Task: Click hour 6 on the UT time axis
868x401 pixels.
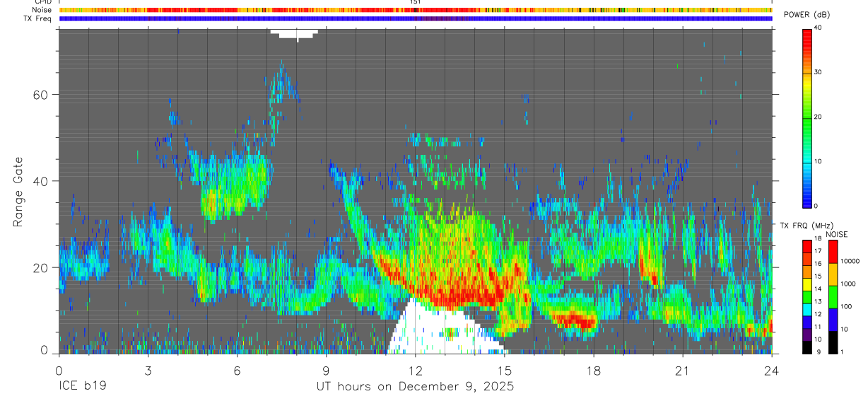Action: tap(237, 371)
